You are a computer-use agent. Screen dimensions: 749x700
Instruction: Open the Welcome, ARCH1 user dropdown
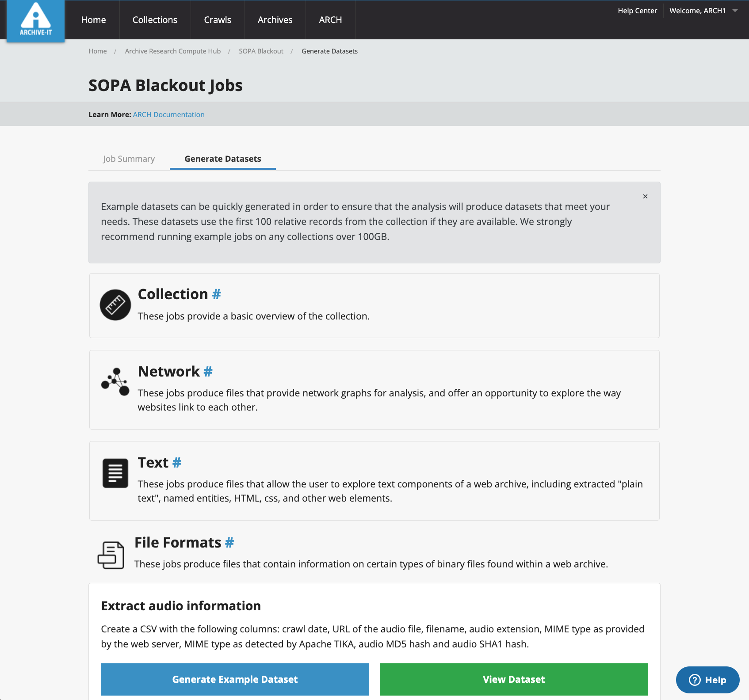click(x=703, y=11)
